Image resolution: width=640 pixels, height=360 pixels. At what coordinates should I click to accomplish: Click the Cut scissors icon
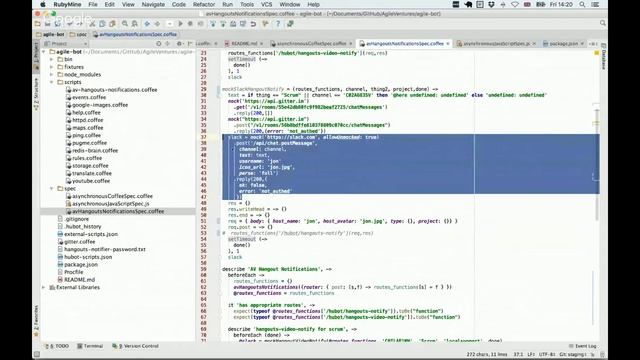point(92,24)
